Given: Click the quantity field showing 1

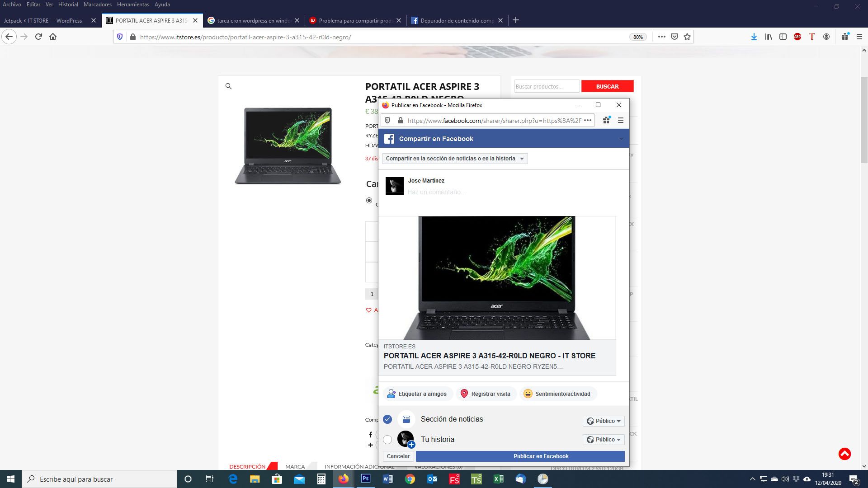Looking at the screenshot, I should click(x=372, y=294).
